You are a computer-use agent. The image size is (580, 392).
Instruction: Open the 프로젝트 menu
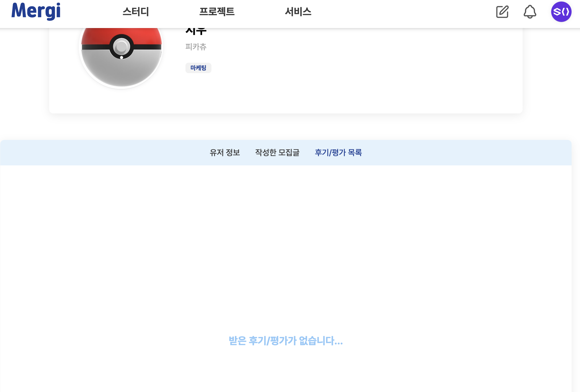(217, 12)
